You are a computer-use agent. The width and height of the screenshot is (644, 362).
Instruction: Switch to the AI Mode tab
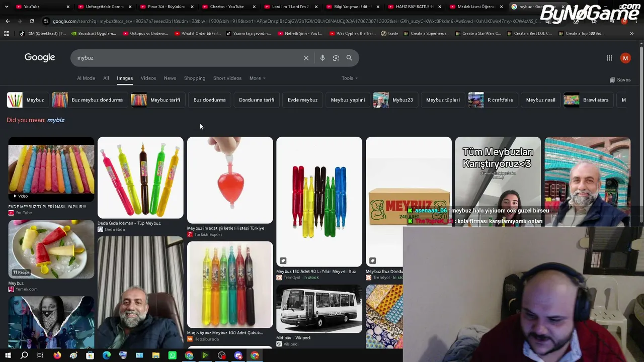pyautogui.click(x=86, y=78)
